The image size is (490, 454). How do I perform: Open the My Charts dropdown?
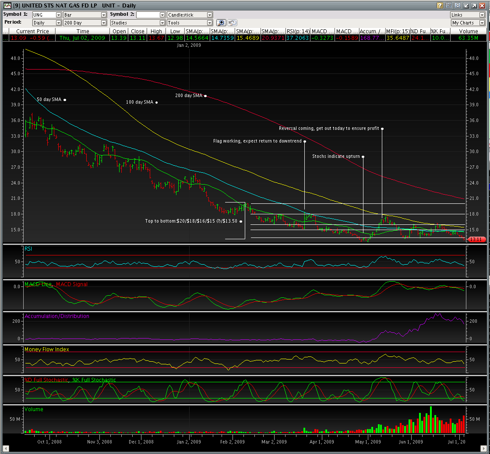tap(468, 23)
